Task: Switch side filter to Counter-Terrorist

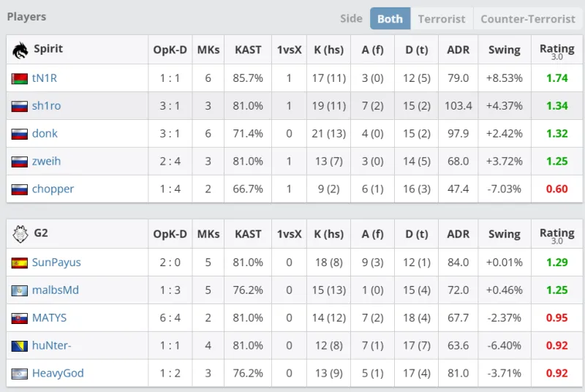Action: 527,19
